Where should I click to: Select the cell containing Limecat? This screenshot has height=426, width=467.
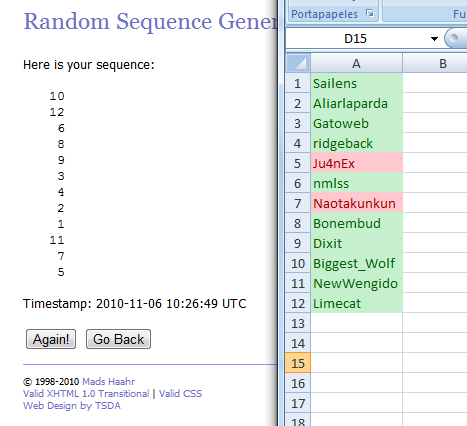(x=356, y=303)
